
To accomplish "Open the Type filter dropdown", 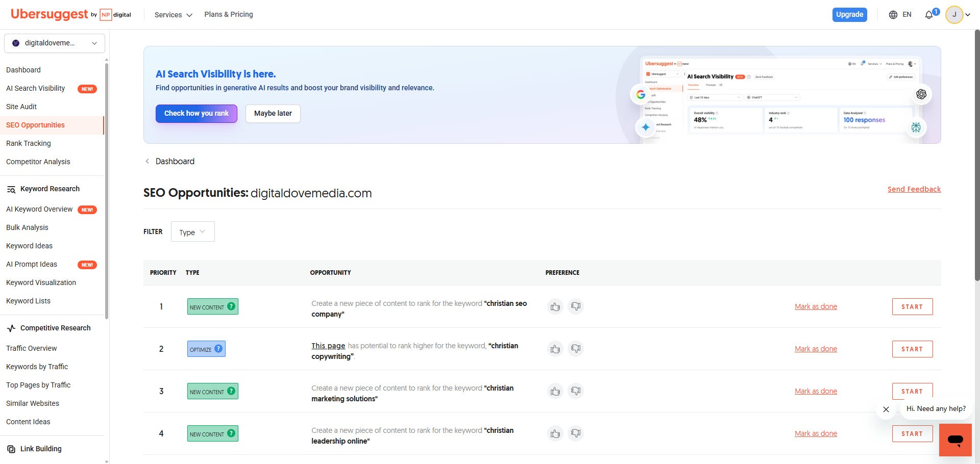I will pyautogui.click(x=192, y=232).
